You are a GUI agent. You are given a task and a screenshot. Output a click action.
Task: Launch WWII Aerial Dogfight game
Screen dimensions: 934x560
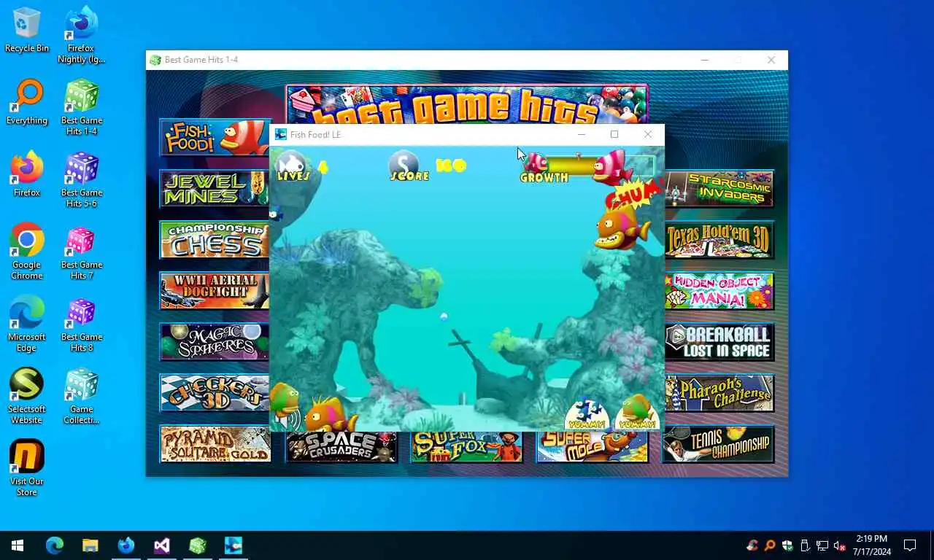[215, 291]
